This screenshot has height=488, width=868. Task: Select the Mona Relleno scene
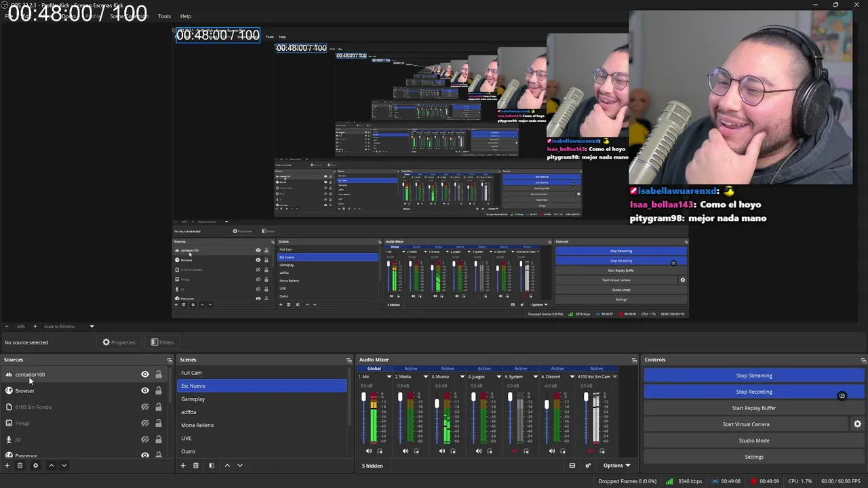point(262,425)
